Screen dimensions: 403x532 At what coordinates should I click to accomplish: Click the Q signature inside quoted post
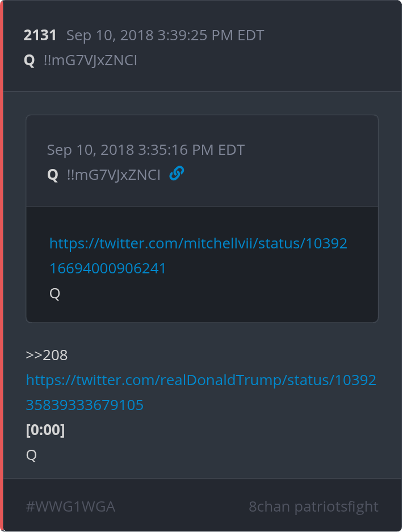pos(55,293)
